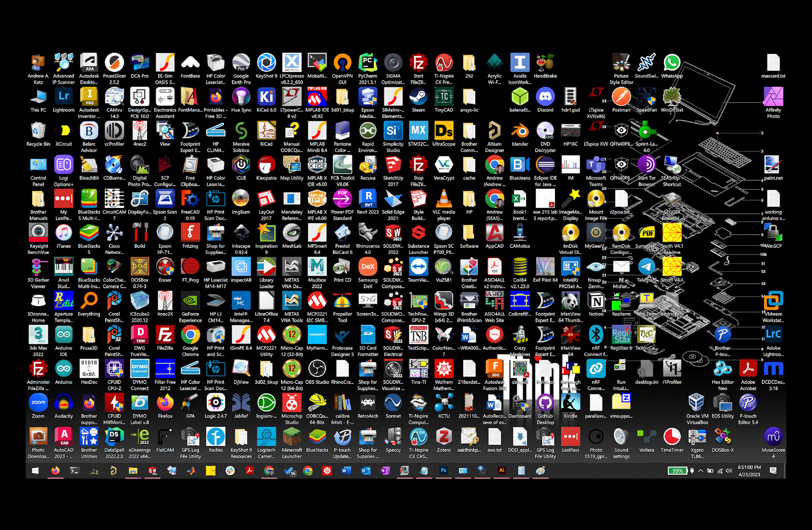812x530 pixels.
Task: Launch VeraCrypt shortcut
Action: pos(444,168)
